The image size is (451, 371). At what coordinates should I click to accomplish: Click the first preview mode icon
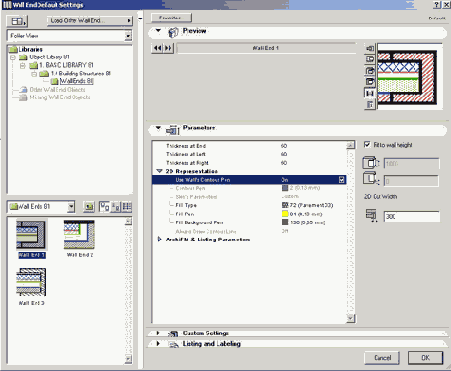[x=370, y=48]
